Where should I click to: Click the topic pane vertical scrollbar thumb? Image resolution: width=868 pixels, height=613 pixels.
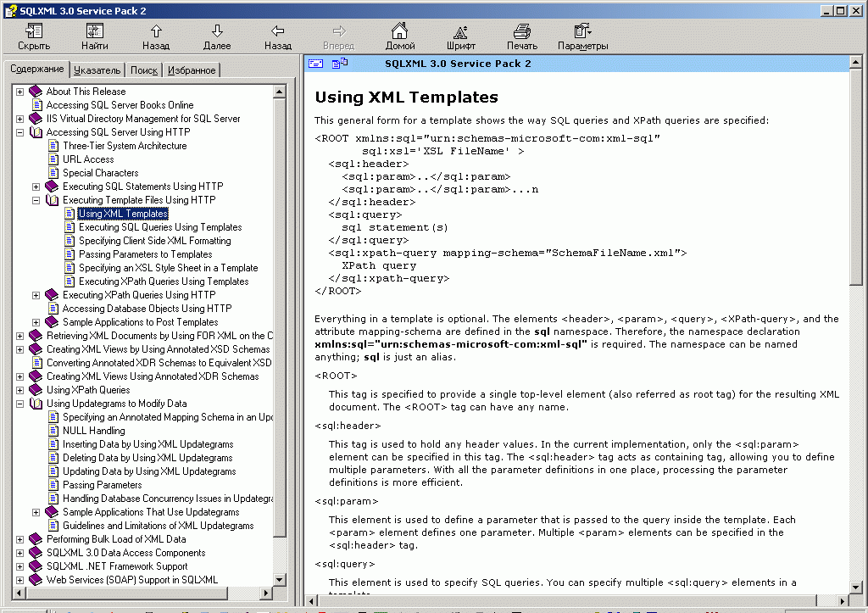(855, 177)
